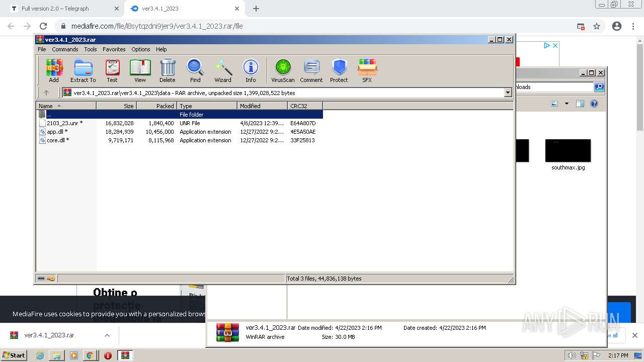Click the Explorer help question icon

tap(594, 104)
